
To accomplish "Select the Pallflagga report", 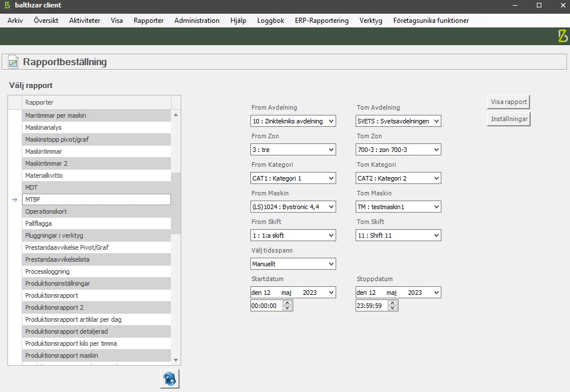I will tap(96, 223).
